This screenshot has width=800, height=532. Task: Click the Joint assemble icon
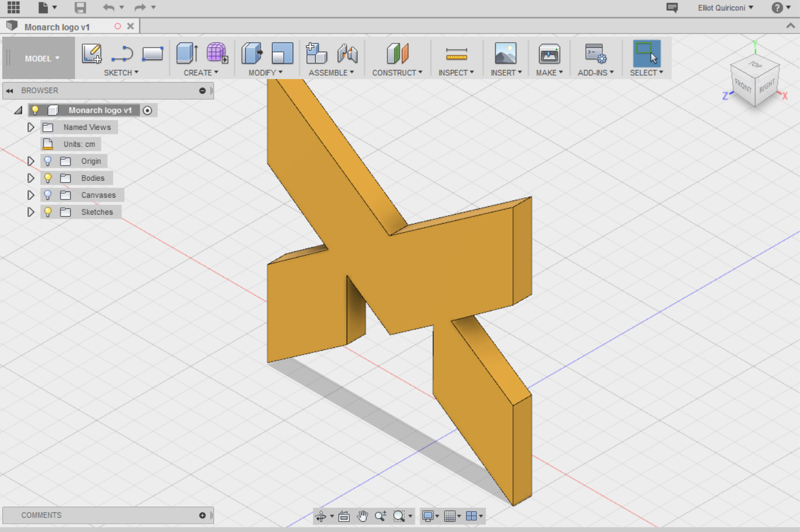click(x=347, y=53)
